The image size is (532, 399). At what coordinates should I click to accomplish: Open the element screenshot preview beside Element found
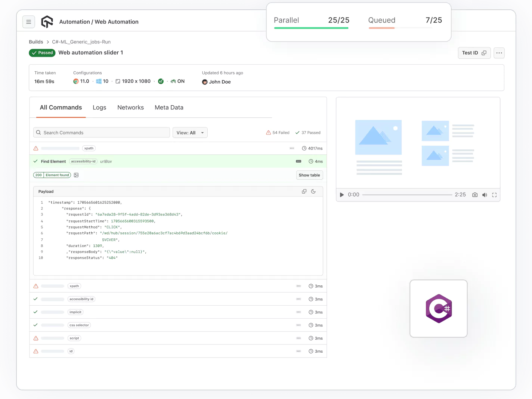click(x=76, y=175)
